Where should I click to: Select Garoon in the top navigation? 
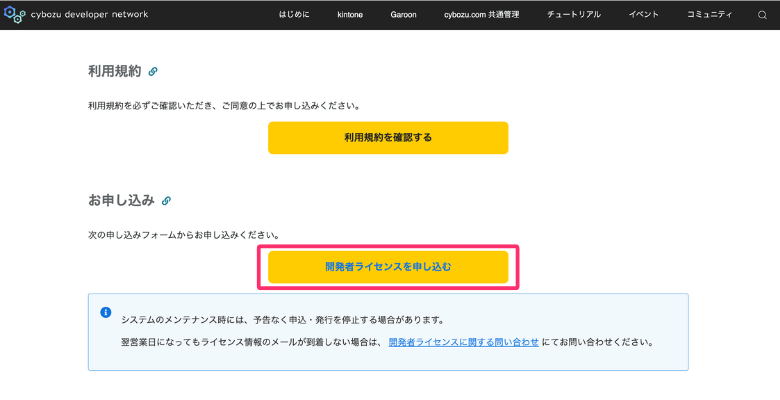click(403, 15)
